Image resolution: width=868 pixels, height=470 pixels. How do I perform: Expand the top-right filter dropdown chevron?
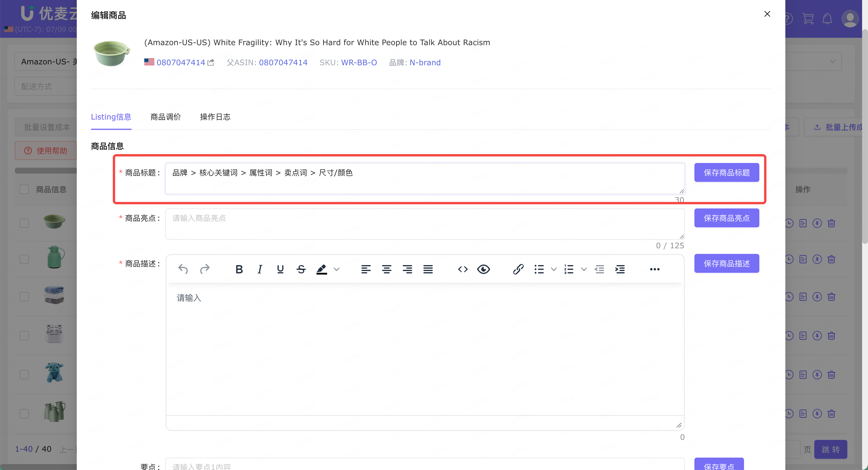(x=833, y=62)
